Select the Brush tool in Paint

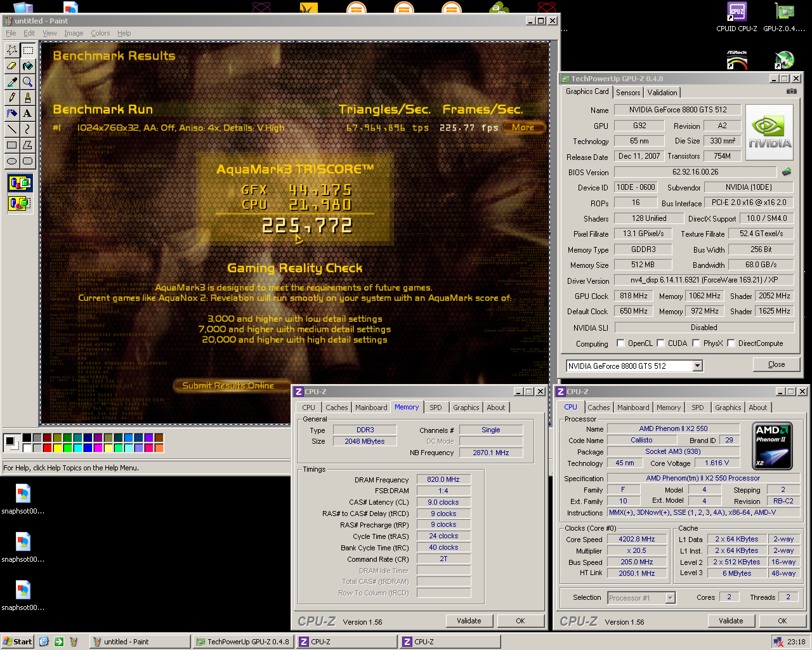(x=28, y=98)
